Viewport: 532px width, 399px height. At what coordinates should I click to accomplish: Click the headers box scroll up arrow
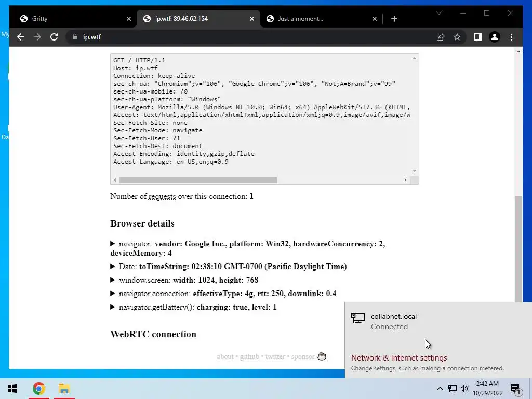414,58
